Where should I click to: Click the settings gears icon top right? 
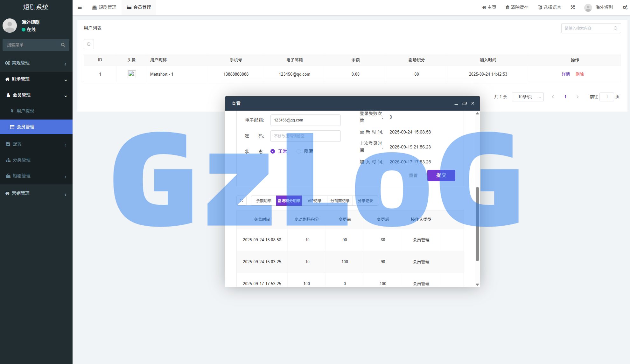point(625,7)
